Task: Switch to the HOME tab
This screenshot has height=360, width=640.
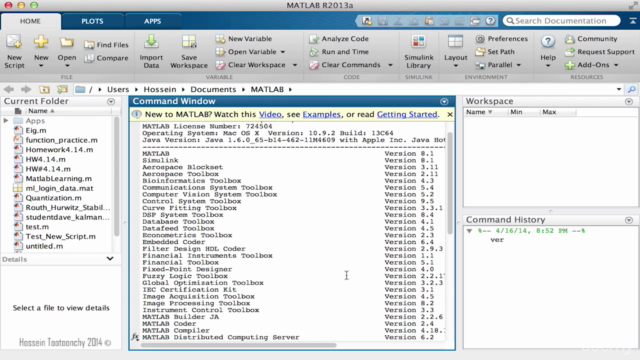Action: click(30, 21)
